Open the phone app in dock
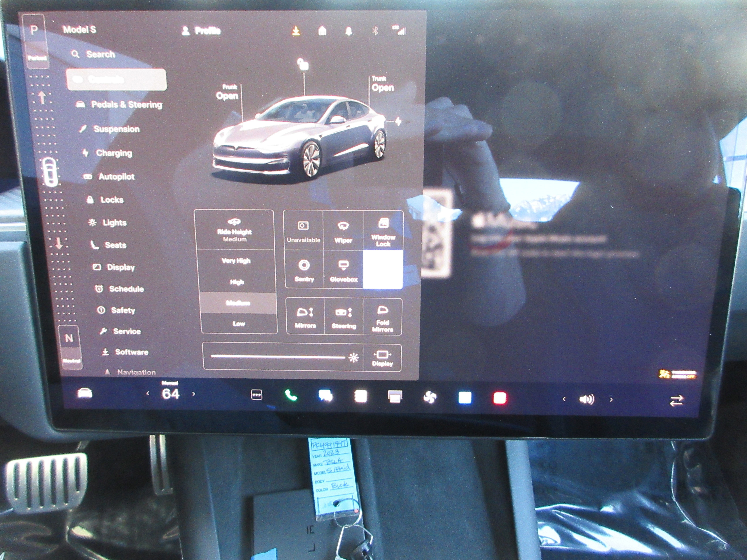Viewport: 747px width, 560px height. pos(291,395)
